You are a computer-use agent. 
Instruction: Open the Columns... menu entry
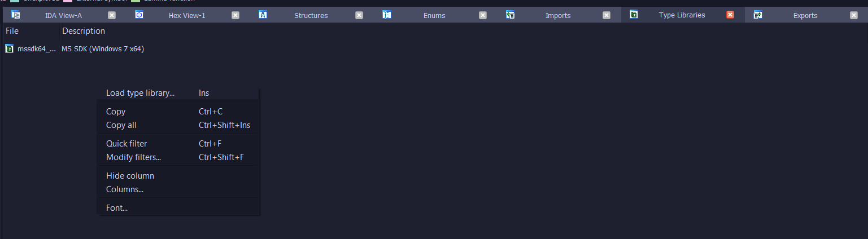click(x=178, y=189)
